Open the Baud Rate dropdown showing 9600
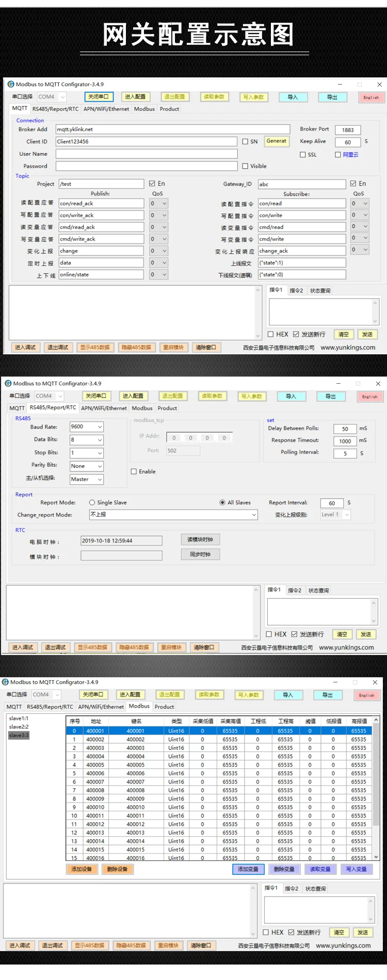 point(87,427)
